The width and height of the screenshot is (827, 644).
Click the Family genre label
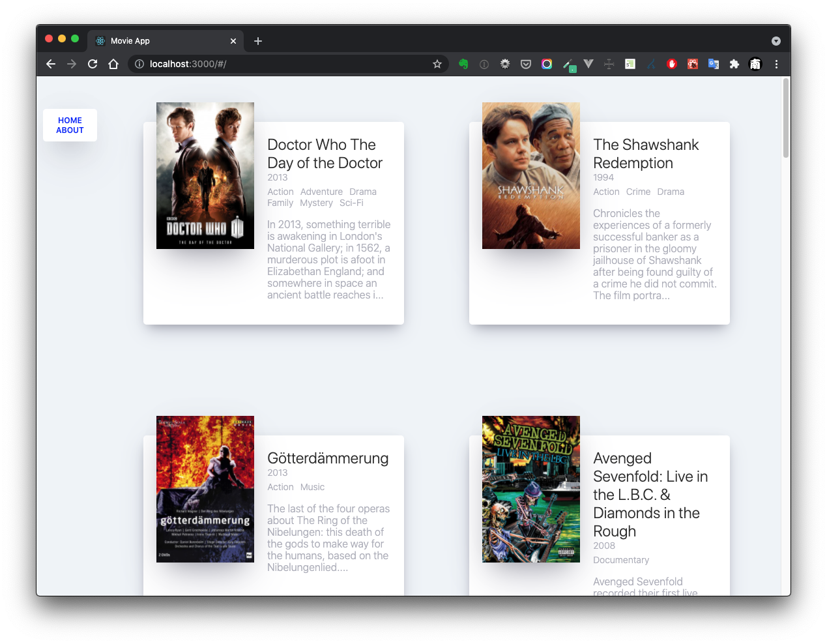[280, 203]
